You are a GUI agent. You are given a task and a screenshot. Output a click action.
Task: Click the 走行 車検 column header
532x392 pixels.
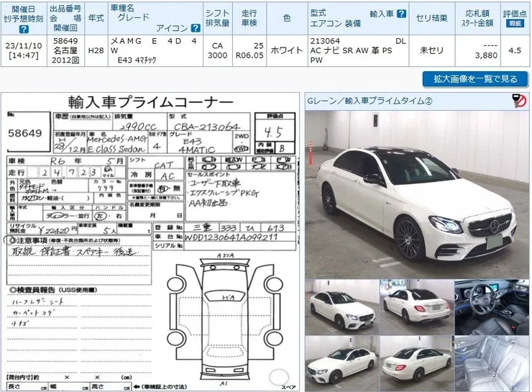[249, 18]
